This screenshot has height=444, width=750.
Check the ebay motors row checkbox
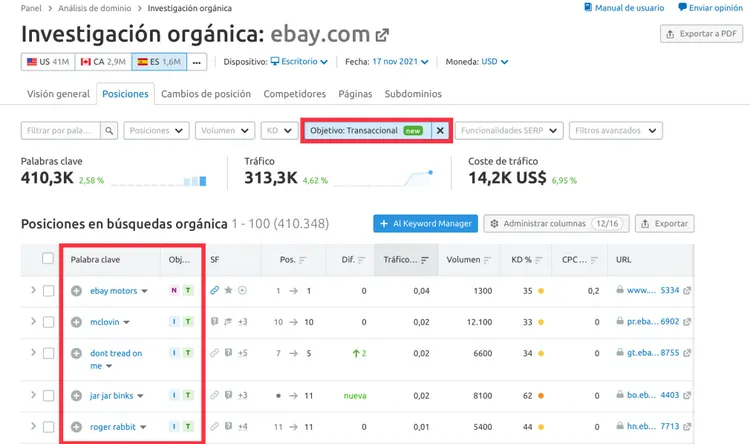pyautogui.click(x=48, y=291)
